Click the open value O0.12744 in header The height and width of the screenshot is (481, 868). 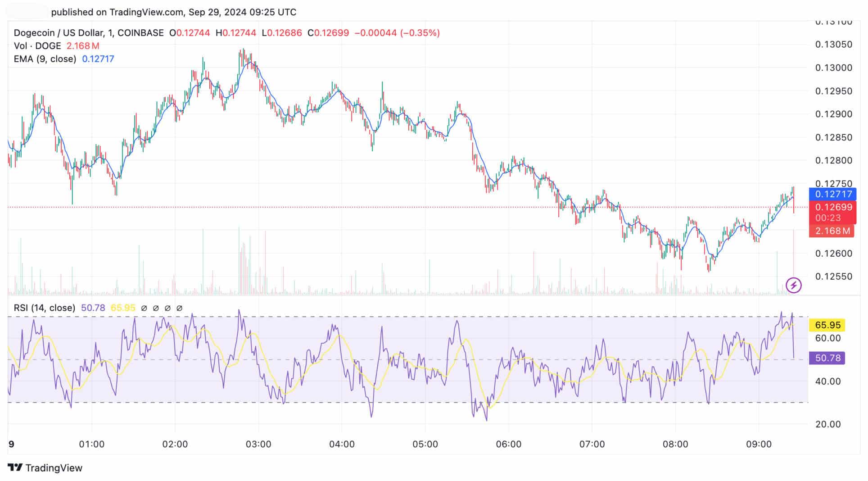[190, 33]
